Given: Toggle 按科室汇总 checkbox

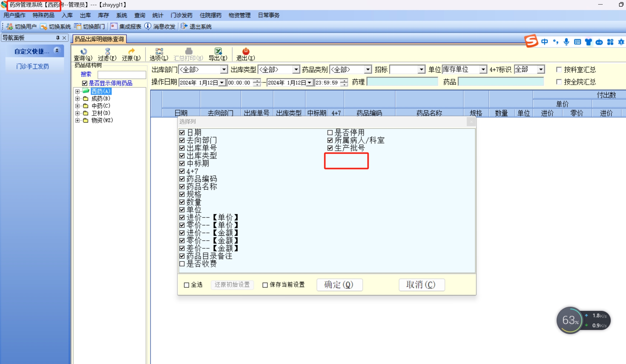Looking at the screenshot, I should [559, 70].
